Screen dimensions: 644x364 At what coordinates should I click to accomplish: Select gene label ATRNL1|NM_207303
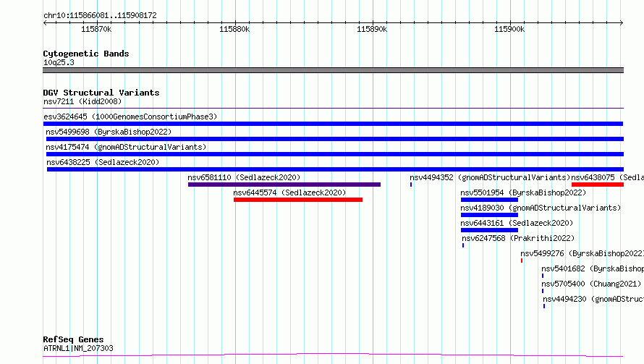point(78,348)
